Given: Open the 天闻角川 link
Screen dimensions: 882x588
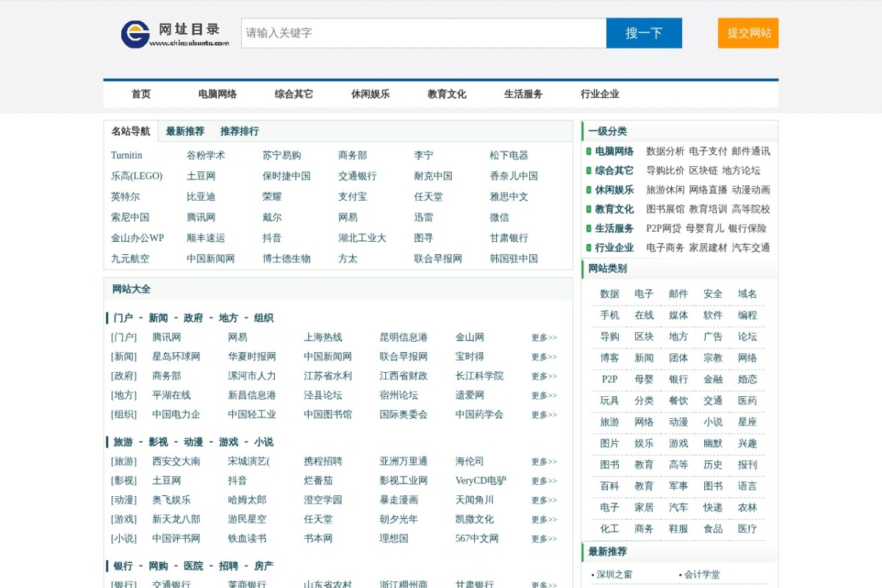Looking at the screenshot, I should [474, 500].
